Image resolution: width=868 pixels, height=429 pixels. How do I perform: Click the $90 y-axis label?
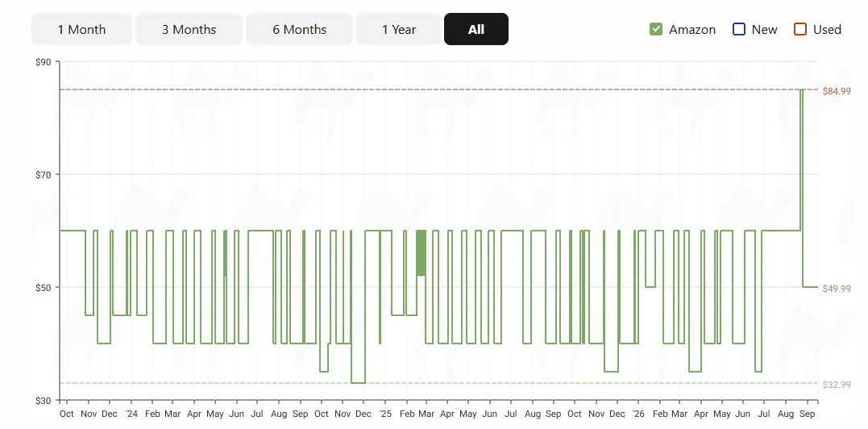point(44,62)
